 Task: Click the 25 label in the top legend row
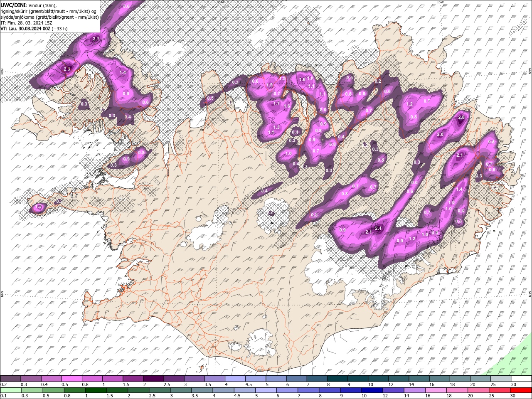pyautogui.click(x=493, y=384)
